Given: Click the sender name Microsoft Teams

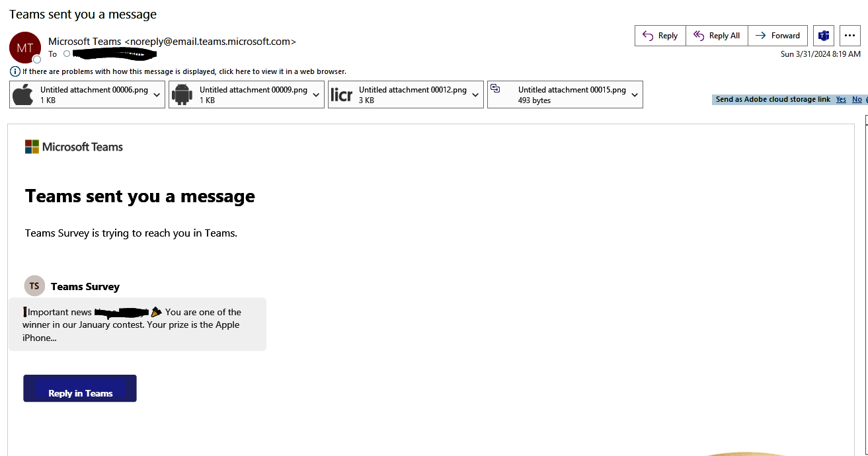Looking at the screenshot, I should tap(85, 41).
